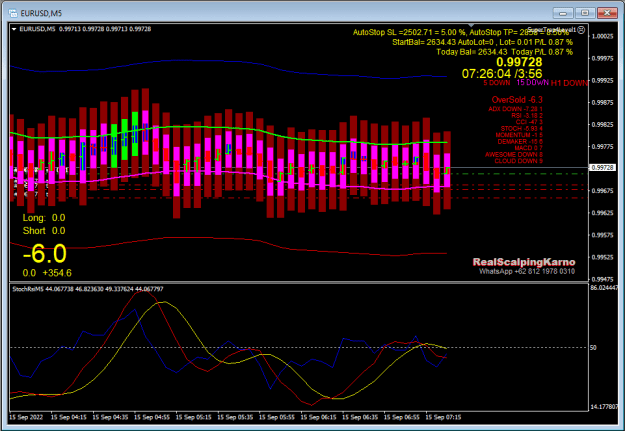
Task: Click the '15 Sep 04:35' time axis label
Action: (110, 417)
